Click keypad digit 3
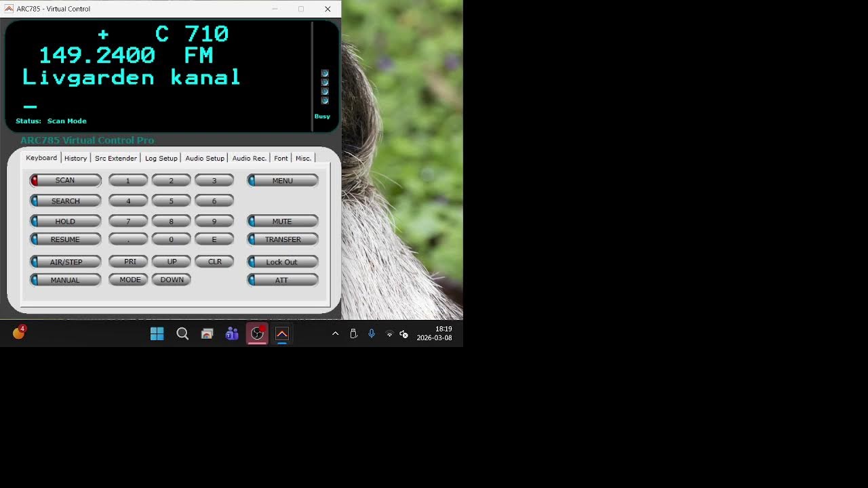868x488 pixels. pos(214,180)
